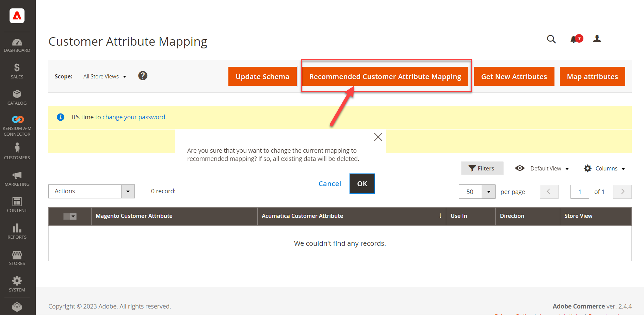Viewport: 644px width, 315px height.
Task: Open the per page count dropdown arrow
Action: pyautogui.click(x=488, y=192)
